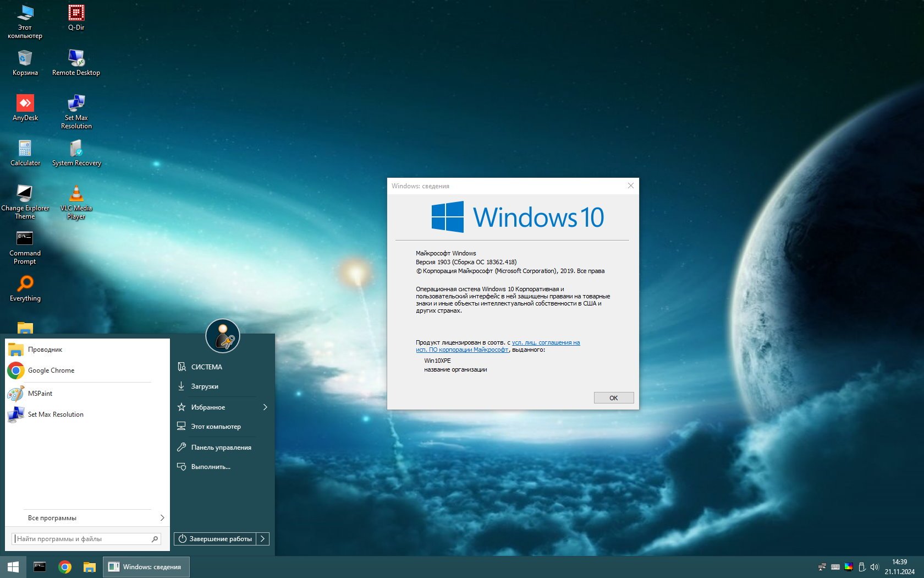Open the AnyDesk desktop icon
The height and width of the screenshot is (578, 924).
click(x=25, y=103)
